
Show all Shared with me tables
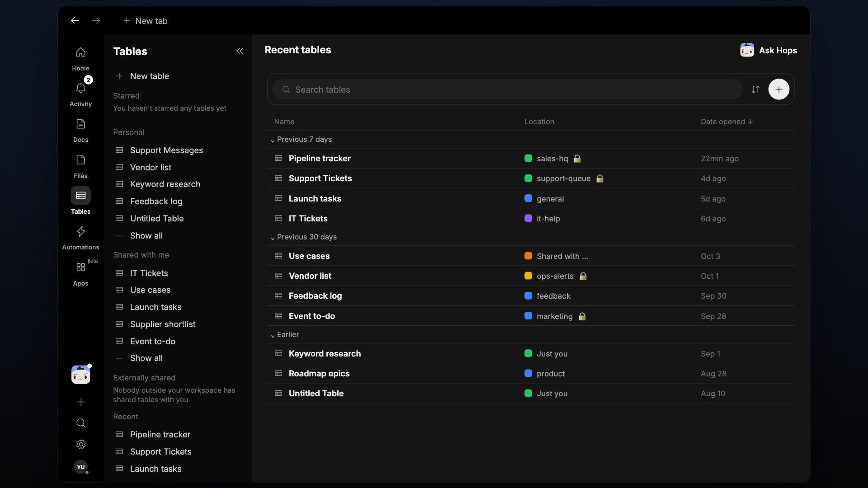coord(146,358)
